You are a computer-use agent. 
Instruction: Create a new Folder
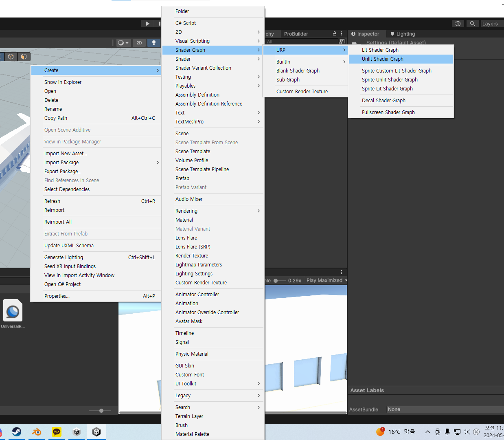tap(213, 11)
